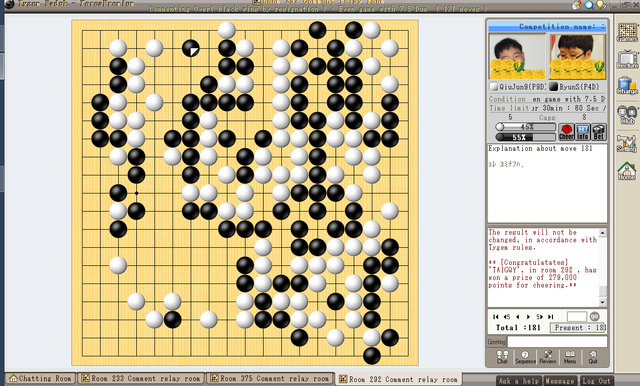Image resolution: width=640 pixels, height=386 pixels.
Task: Click the chat log scroll down arrow
Action: [602, 302]
